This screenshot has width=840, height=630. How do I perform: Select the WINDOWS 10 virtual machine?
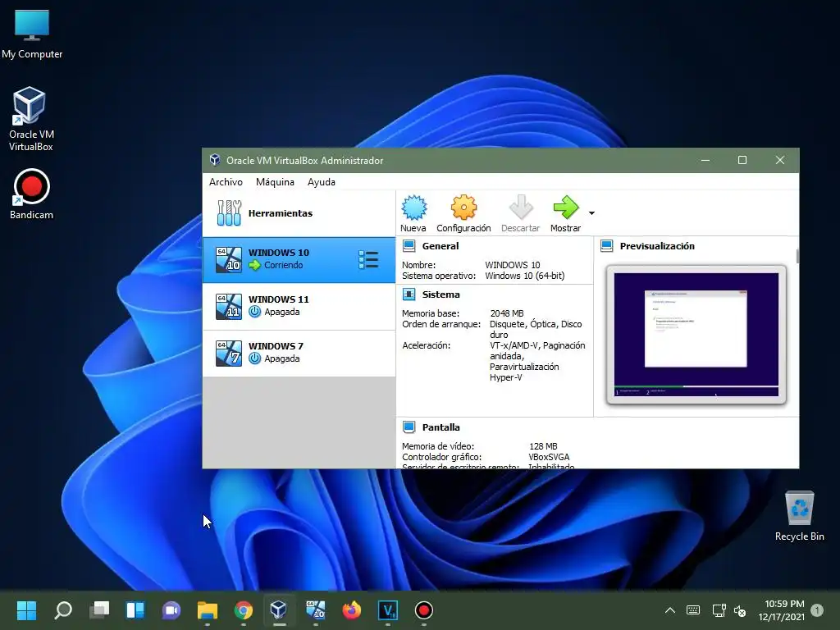pos(299,260)
